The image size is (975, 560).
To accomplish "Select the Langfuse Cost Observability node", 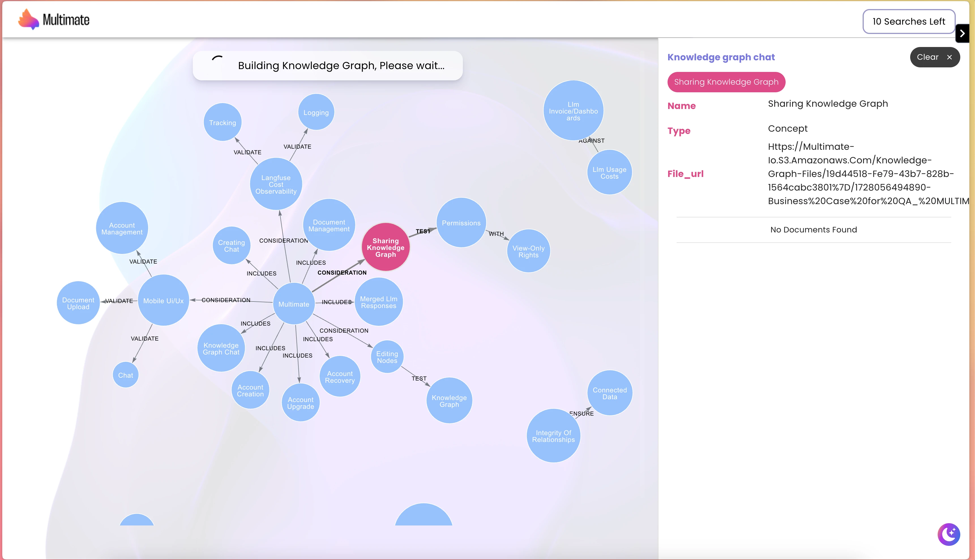I will coord(276,184).
